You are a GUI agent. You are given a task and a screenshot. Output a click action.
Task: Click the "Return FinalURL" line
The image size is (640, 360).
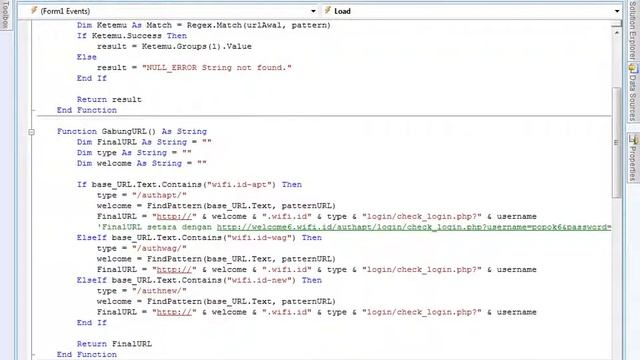point(114,344)
